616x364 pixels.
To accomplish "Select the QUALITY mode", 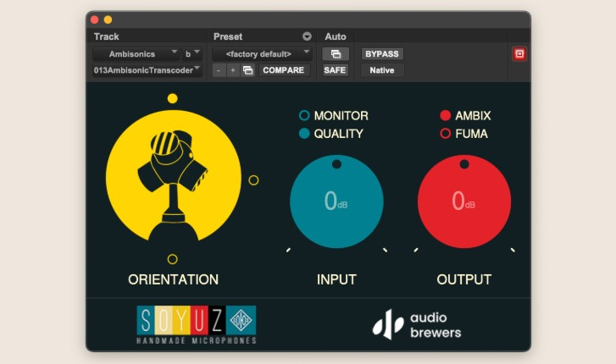I will tap(304, 134).
